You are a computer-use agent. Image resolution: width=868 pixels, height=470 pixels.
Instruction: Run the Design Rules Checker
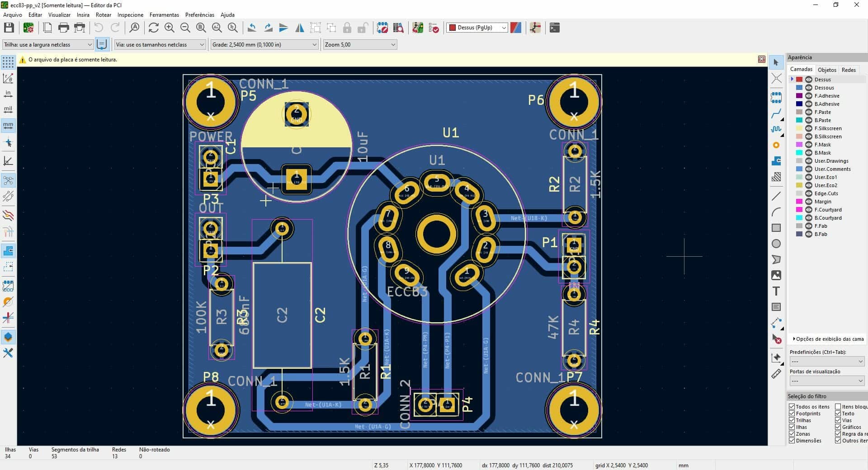click(434, 28)
